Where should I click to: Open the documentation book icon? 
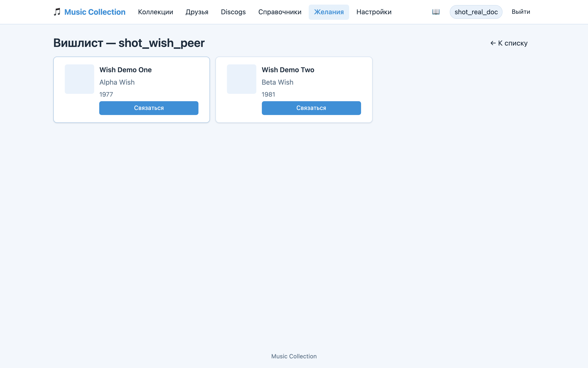436,12
